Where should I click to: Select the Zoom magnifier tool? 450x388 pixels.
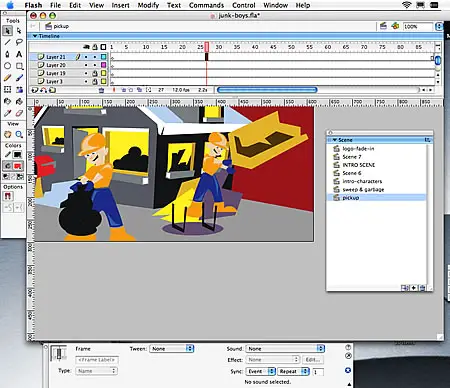[19, 135]
